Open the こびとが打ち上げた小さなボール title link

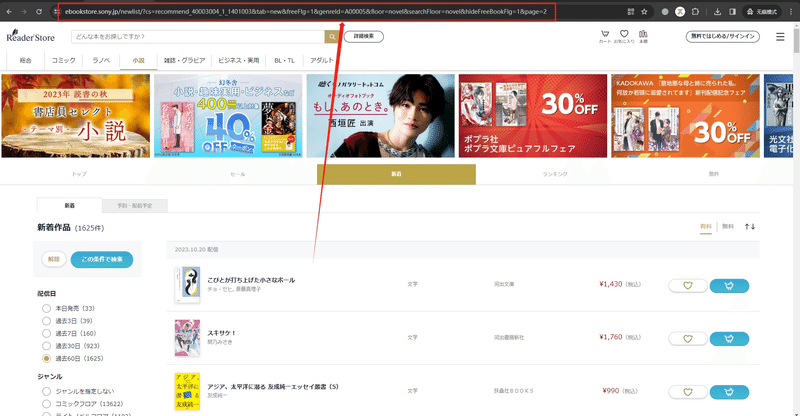click(x=251, y=280)
